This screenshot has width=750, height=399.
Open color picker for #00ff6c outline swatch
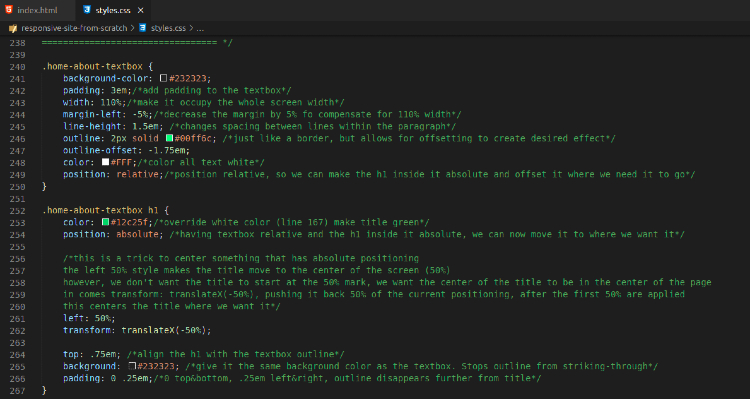[169, 138]
